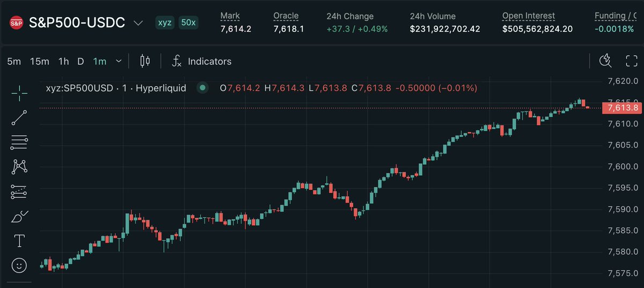Expand the S&P500-USDC market selector chevron
The width and height of the screenshot is (644, 288).
138,23
